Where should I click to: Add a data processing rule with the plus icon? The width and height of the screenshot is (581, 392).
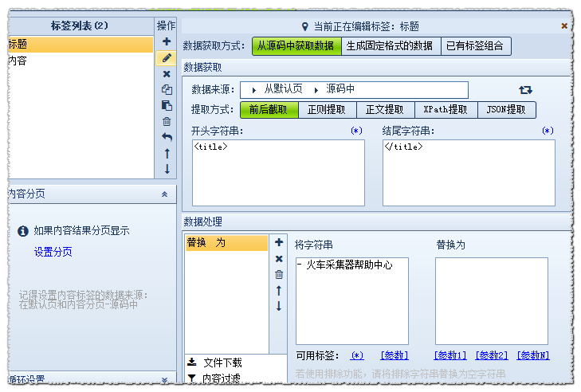278,242
